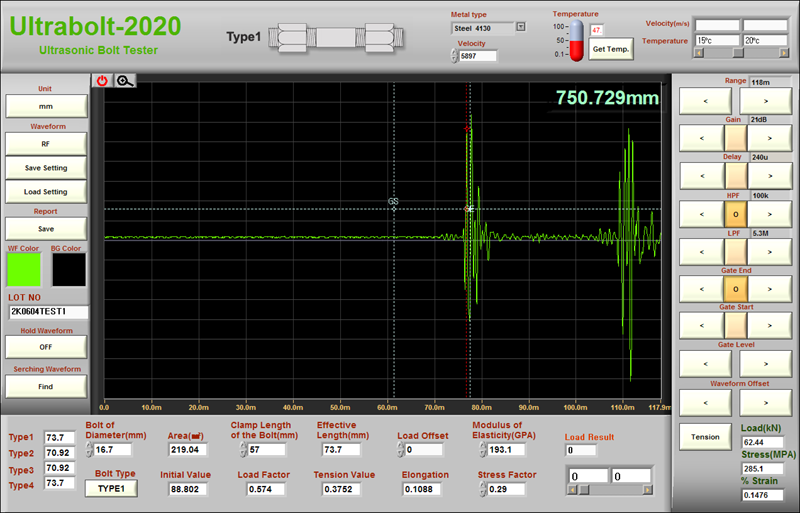Click the Find waveform button
Screen dimensions: 800x513
tap(46, 386)
